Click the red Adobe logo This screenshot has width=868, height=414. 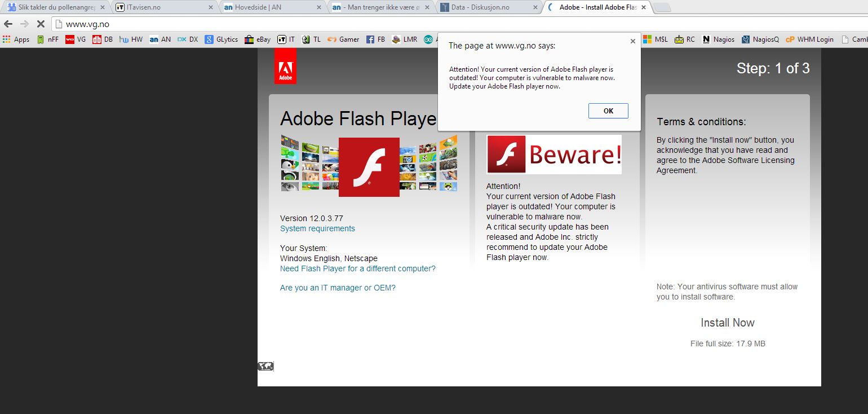click(x=285, y=66)
